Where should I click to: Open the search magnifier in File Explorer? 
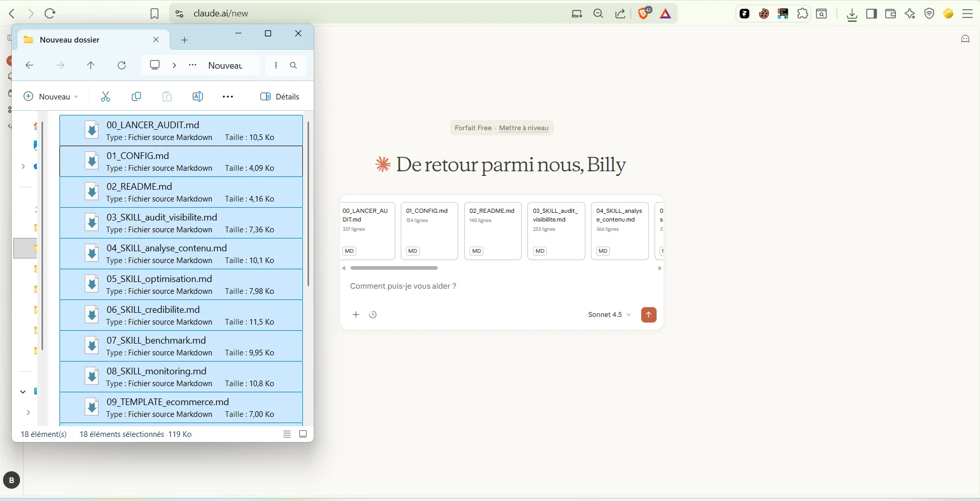click(294, 66)
